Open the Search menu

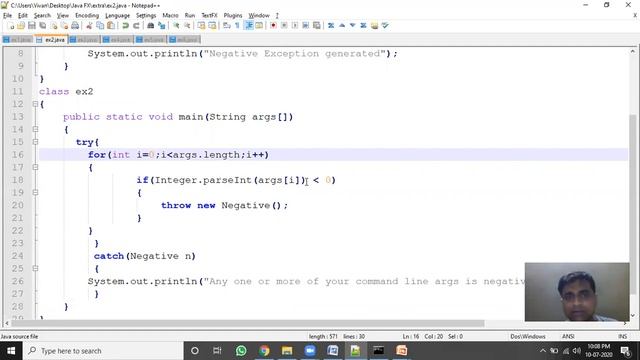pos(42,16)
